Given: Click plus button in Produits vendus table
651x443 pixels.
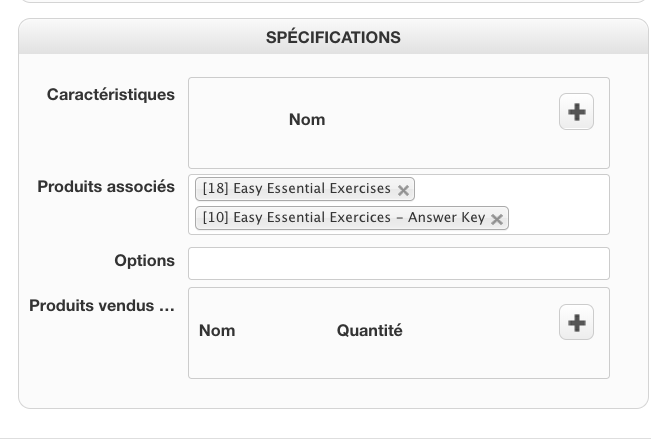Looking at the screenshot, I should click(576, 322).
